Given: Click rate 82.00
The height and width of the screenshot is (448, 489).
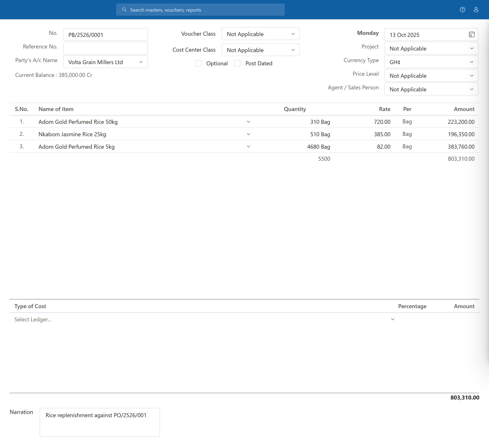Looking at the screenshot, I should [x=384, y=146].
